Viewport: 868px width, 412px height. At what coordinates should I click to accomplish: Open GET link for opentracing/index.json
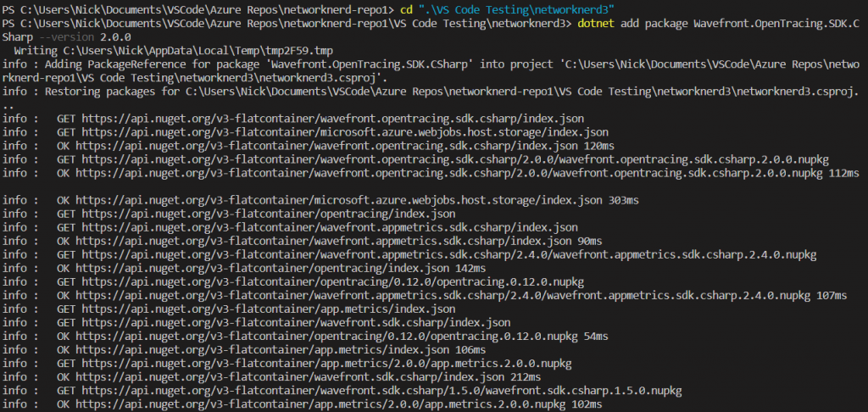click(269, 214)
